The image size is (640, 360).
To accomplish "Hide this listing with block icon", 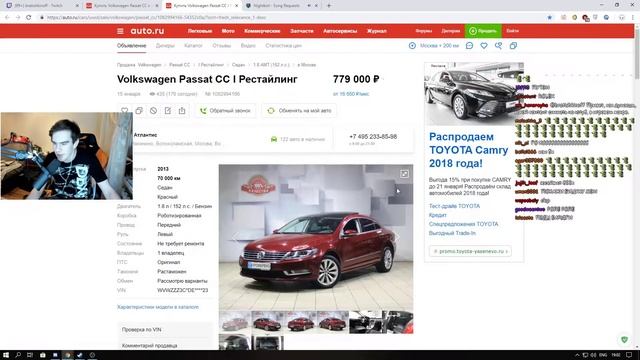I will (153, 111).
